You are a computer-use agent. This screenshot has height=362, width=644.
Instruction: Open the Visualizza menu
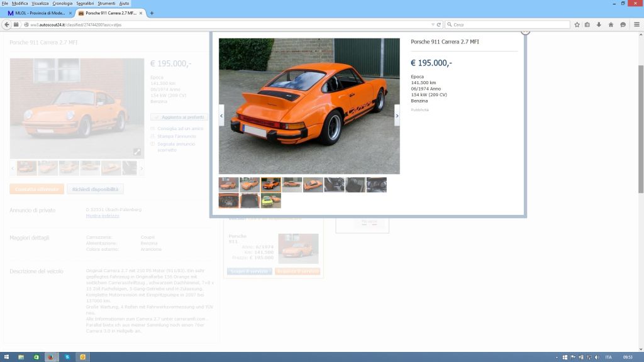pos(40,3)
